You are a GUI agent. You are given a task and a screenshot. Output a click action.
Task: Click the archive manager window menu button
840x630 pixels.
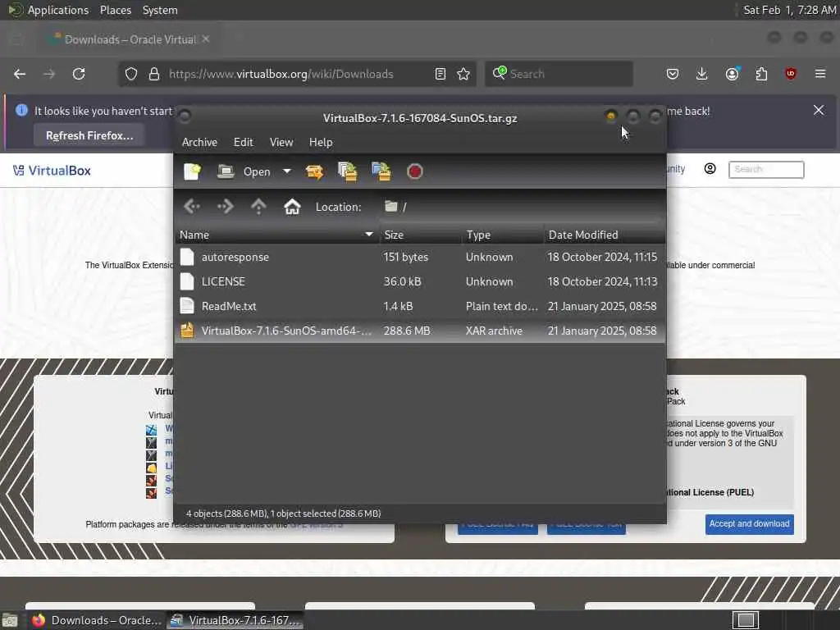[x=185, y=116]
